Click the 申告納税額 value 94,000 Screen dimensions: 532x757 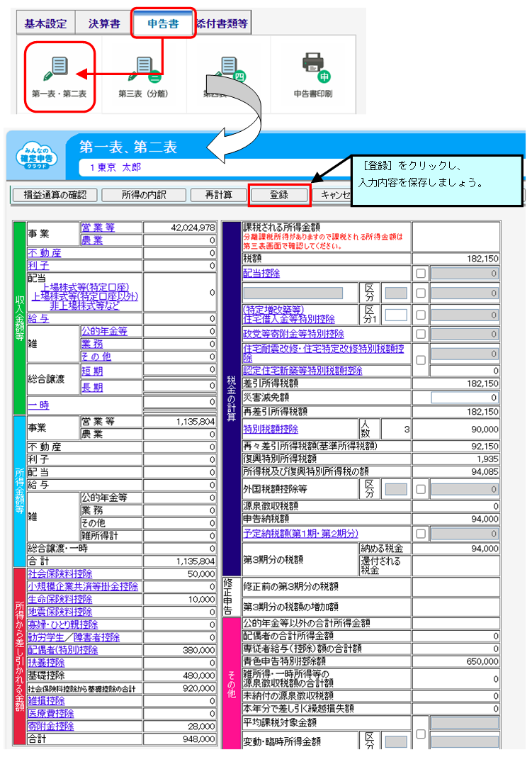tap(456, 519)
